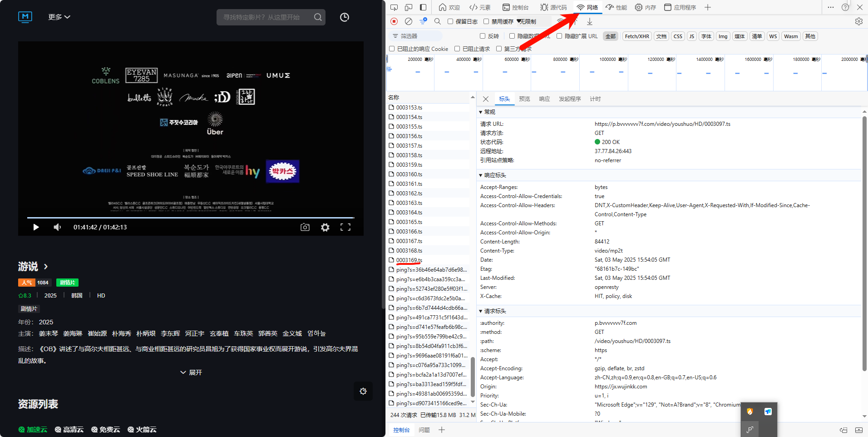Click the dock drawer icon at bottom right
Screen dimensions: 868x437
(859, 430)
